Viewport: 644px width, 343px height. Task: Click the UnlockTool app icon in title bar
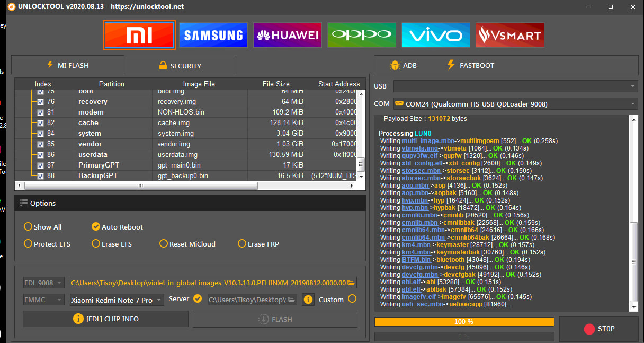tap(11, 7)
